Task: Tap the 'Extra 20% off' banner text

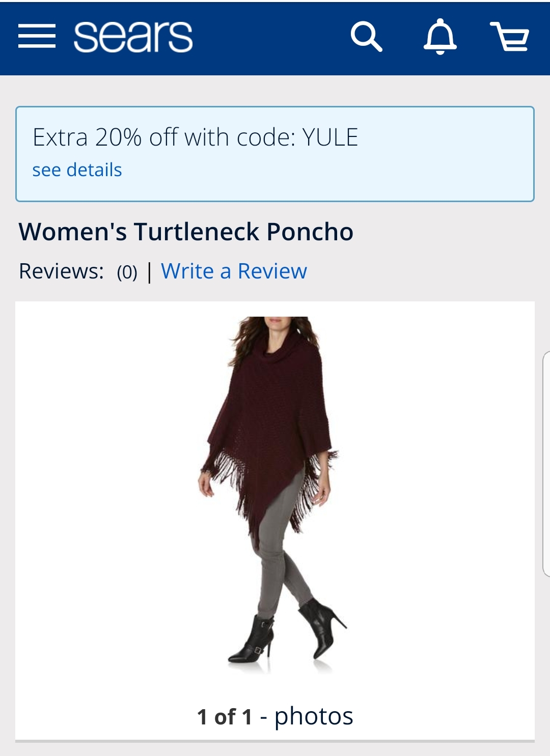Action: [195, 137]
